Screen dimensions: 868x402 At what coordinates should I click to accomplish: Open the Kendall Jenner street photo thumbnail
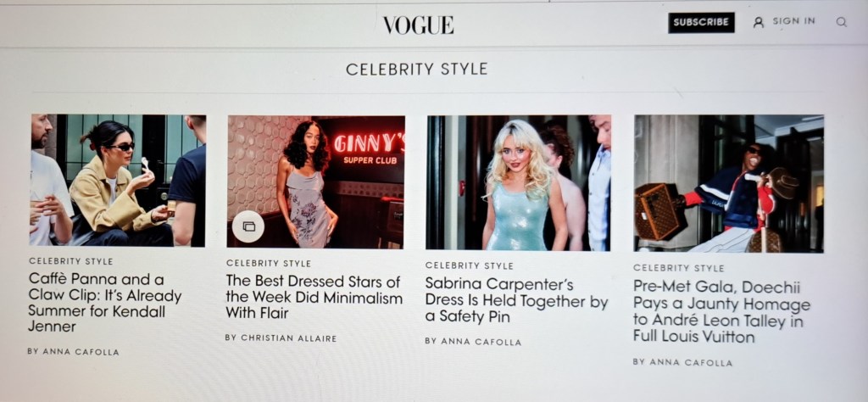(117, 181)
